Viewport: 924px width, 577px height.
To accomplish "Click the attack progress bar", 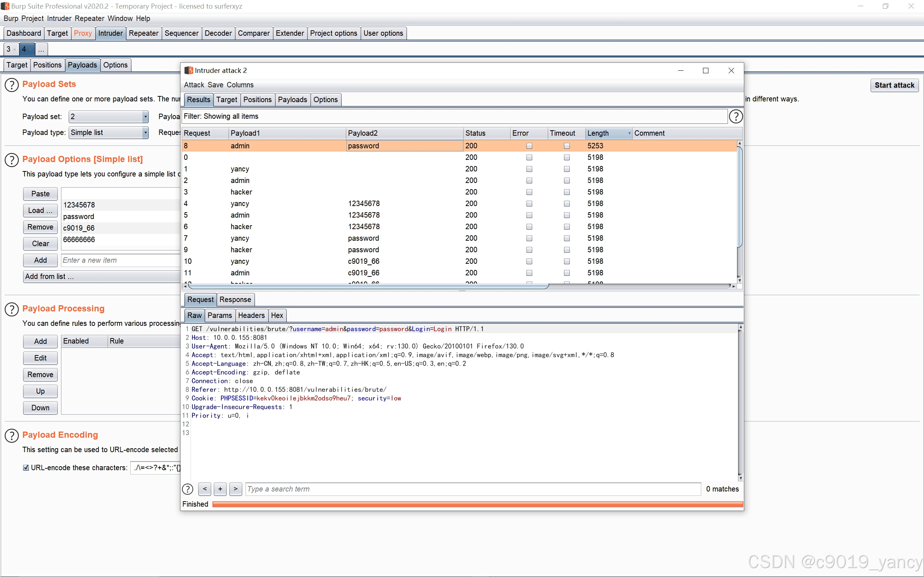I will point(477,504).
